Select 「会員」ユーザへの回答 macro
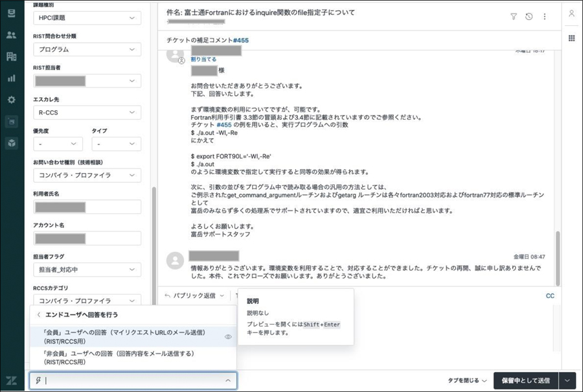The width and height of the screenshot is (583, 392). 133,336
